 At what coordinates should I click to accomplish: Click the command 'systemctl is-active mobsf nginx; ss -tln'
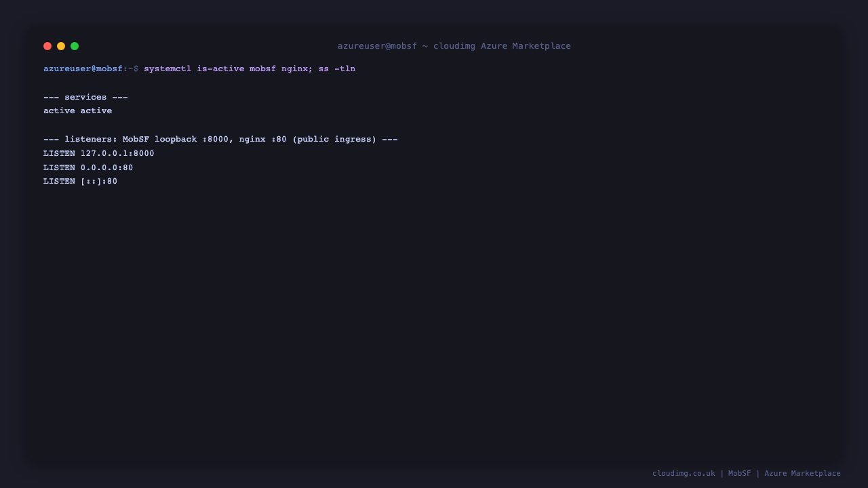(x=250, y=69)
